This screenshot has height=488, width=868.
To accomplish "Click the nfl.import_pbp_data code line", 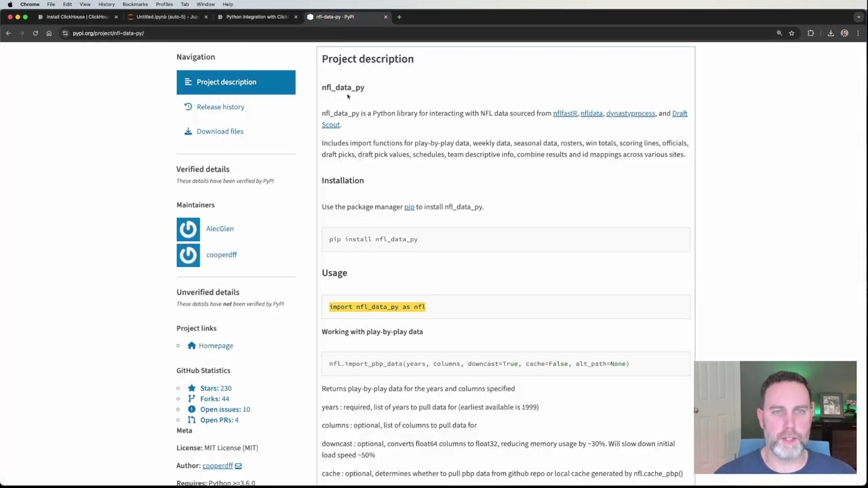I will [479, 364].
